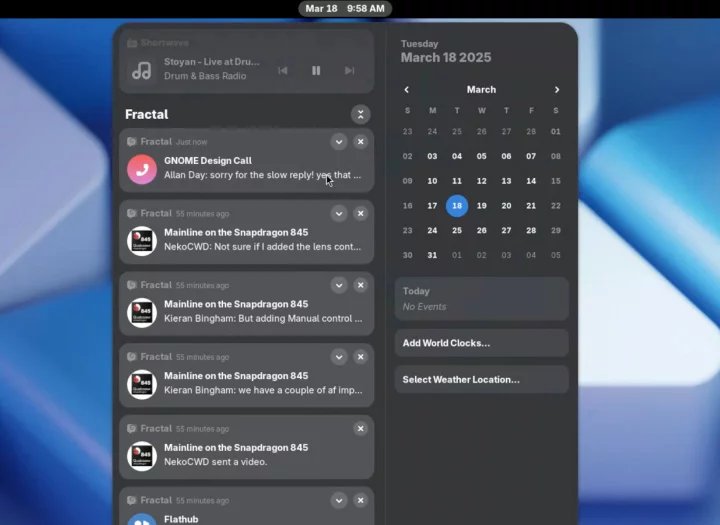Viewport: 720px width, 525px height.
Task: Expand the NekoCWD lens notification
Action: click(x=339, y=213)
